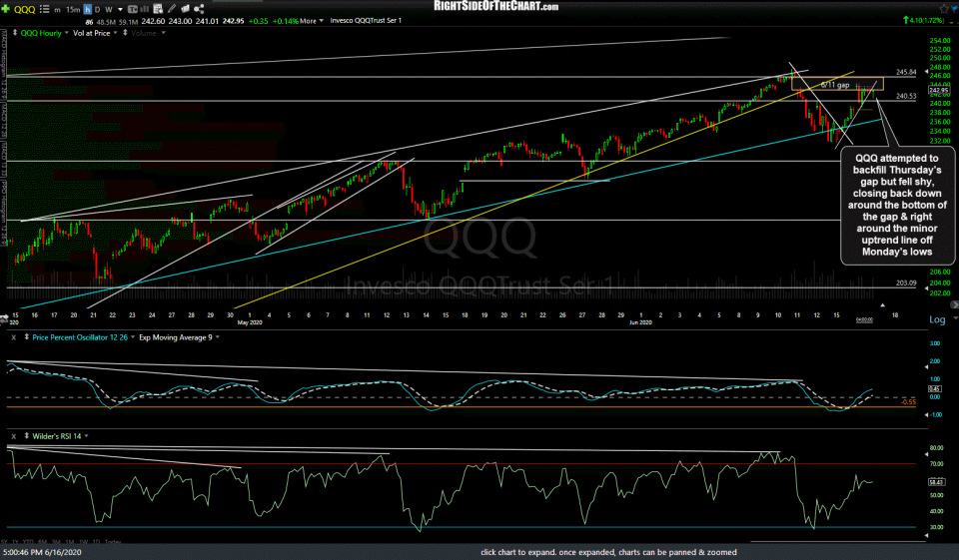Switch to the Daily 'D' timeframe
This screenshot has width=959, height=560.
click(x=97, y=10)
